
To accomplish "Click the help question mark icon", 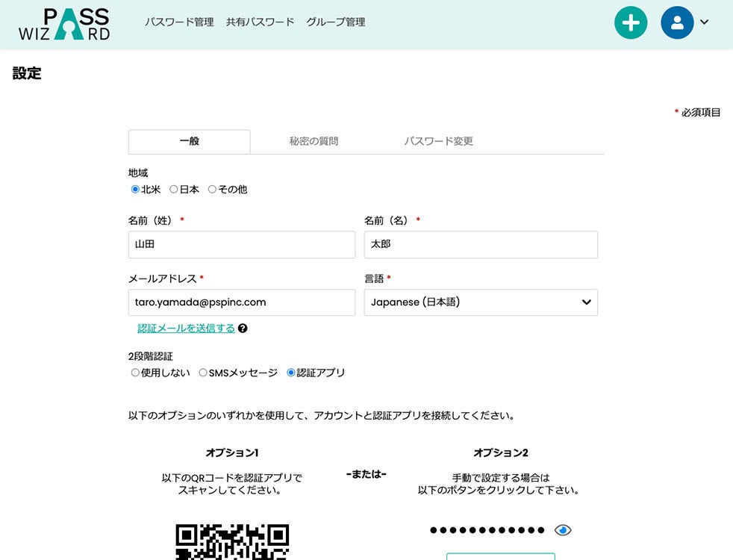I will pyautogui.click(x=242, y=328).
